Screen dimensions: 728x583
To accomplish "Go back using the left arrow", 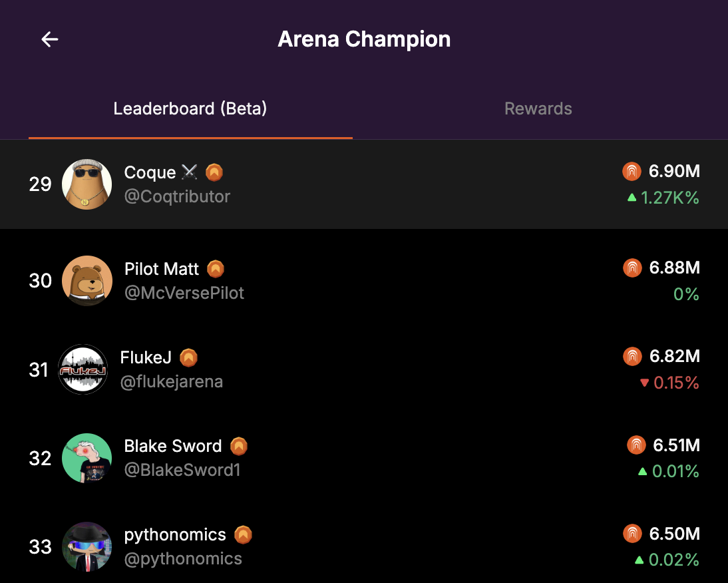I will (x=50, y=39).
